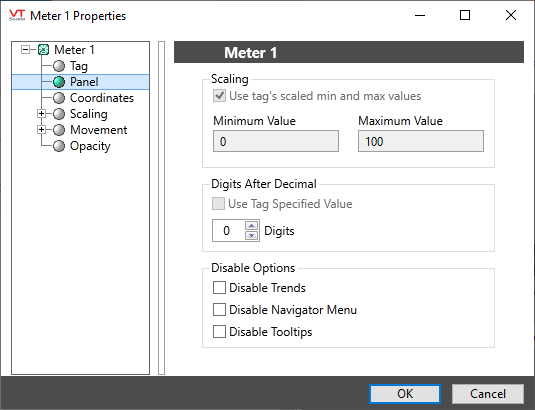Click the gray circle icon beside Tag
This screenshot has height=410, width=535.
(59, 66)
